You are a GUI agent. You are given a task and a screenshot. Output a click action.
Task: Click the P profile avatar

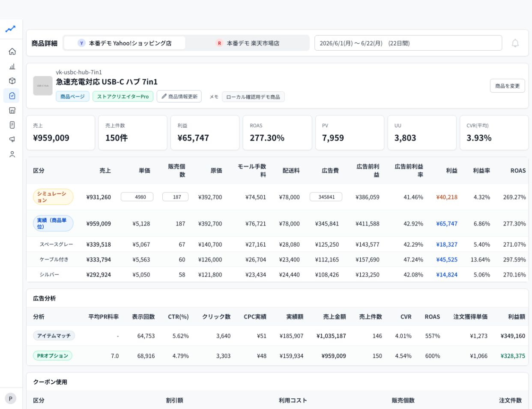pos(11,399)
